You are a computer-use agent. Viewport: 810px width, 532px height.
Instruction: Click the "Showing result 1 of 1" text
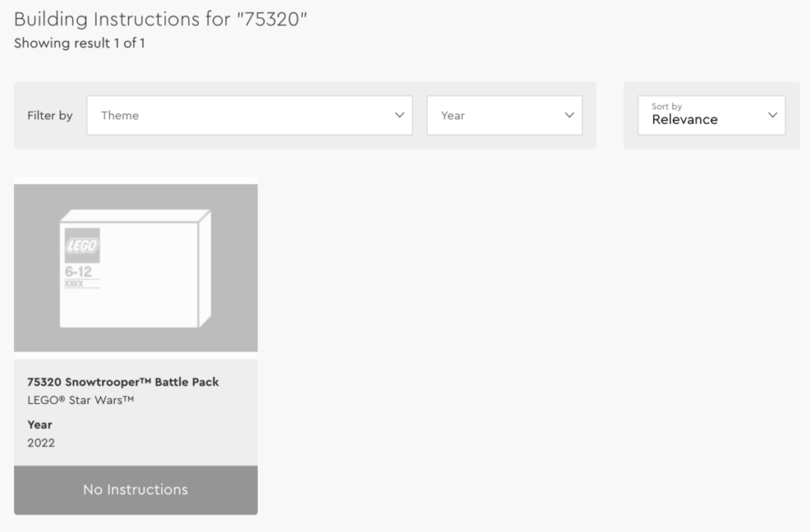pos(79,43)
